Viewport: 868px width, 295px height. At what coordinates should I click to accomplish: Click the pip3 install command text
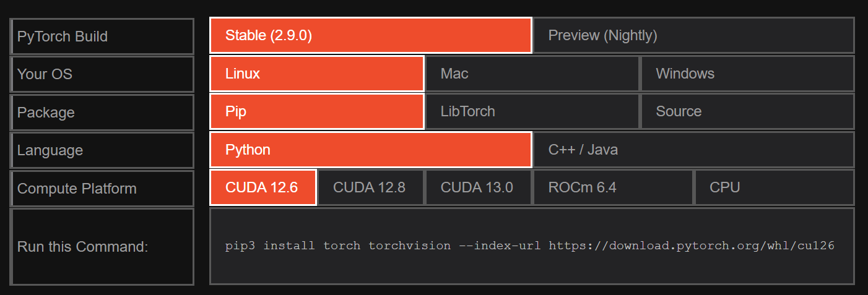coord(529,246)
